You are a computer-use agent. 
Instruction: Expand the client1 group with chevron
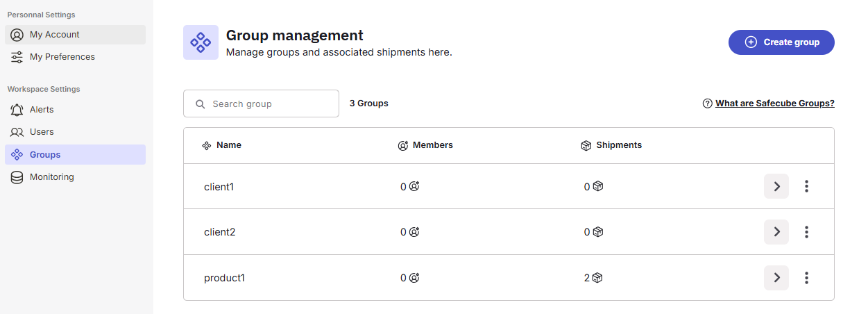(776, 186)
